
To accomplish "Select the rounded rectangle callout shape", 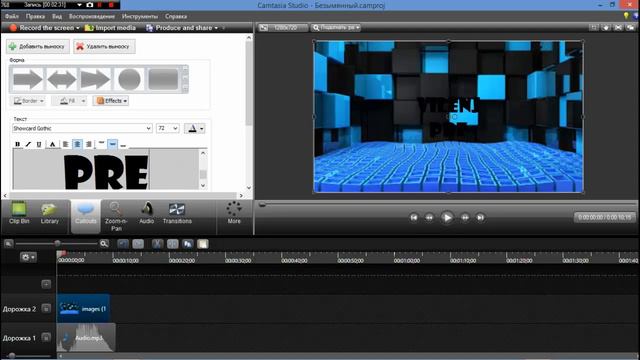I will 163,79.
